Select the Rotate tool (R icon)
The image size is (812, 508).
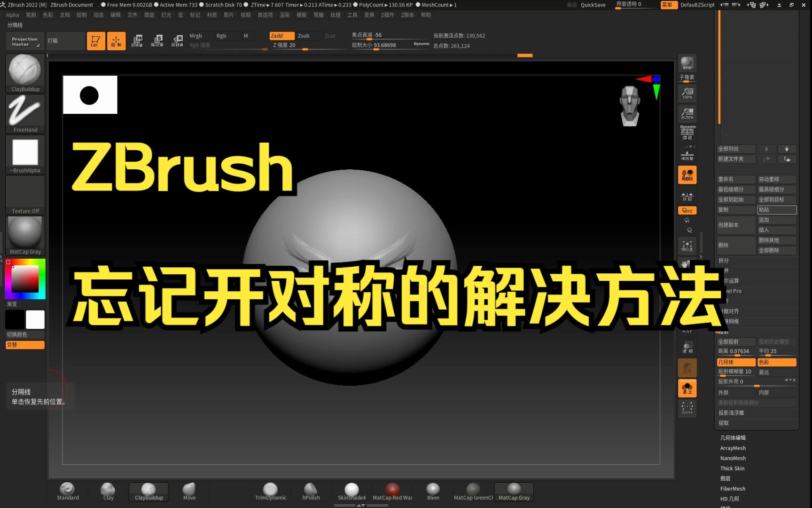177,41
